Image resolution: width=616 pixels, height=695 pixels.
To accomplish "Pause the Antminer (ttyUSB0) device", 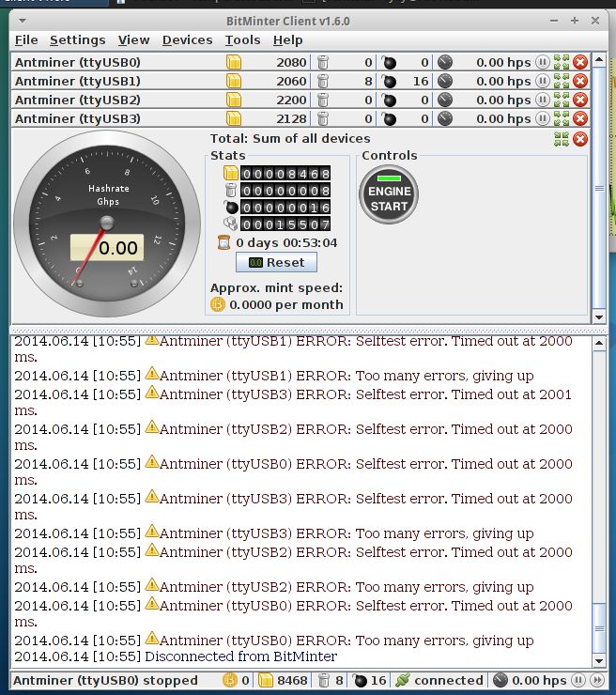I will coord(542,62).
